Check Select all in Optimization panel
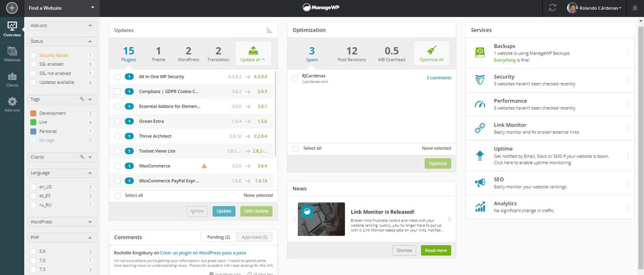 click(x=296, y=148)
